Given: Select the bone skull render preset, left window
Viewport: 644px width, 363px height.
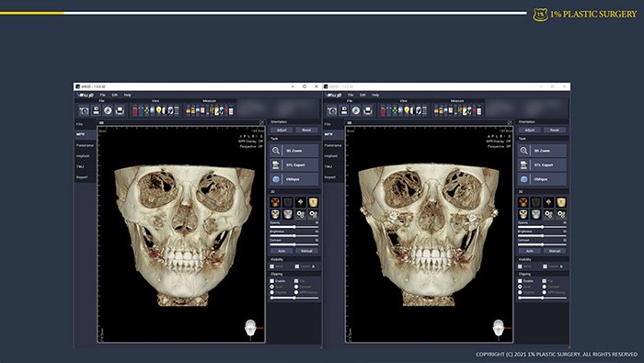Looking at the screenshot, I should [275, 214].
